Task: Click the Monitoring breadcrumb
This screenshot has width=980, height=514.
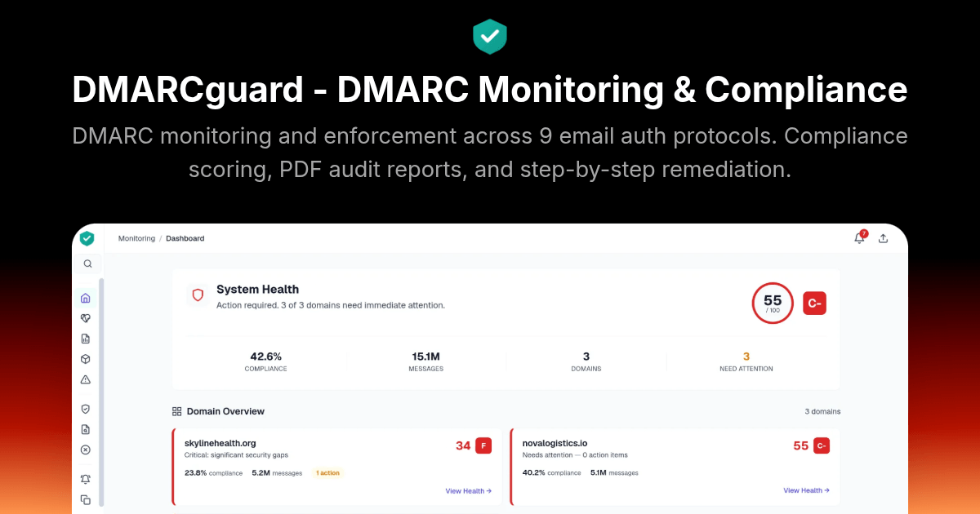Action: click(136, 238)
